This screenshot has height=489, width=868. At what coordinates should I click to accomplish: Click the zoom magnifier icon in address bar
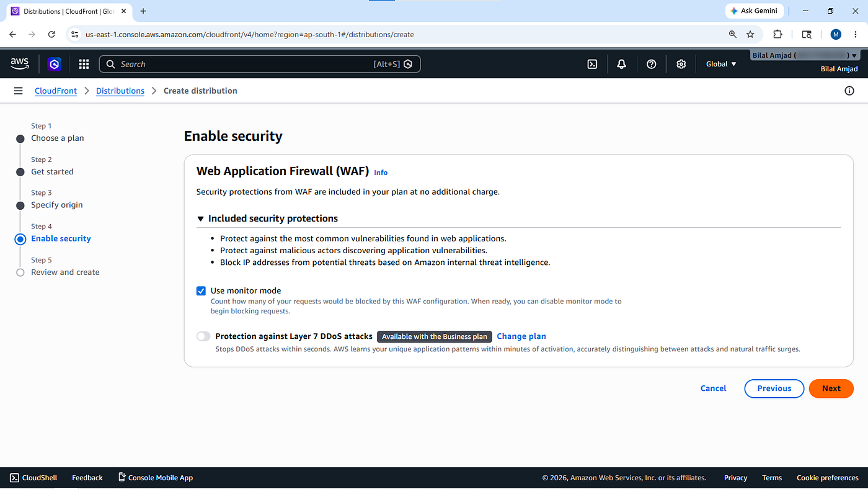[733, 34]
